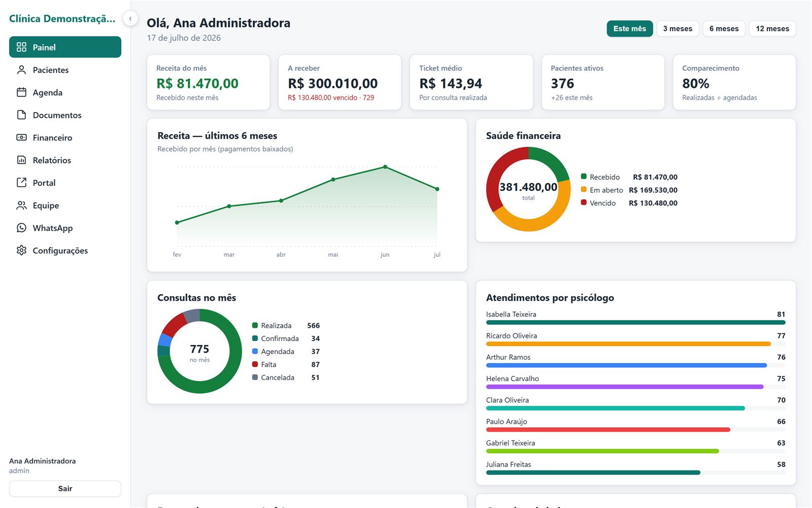This screenshot has width=812, height=508.
Task: Collapse the sidebar with the chevron button
Action: [130, 19]
